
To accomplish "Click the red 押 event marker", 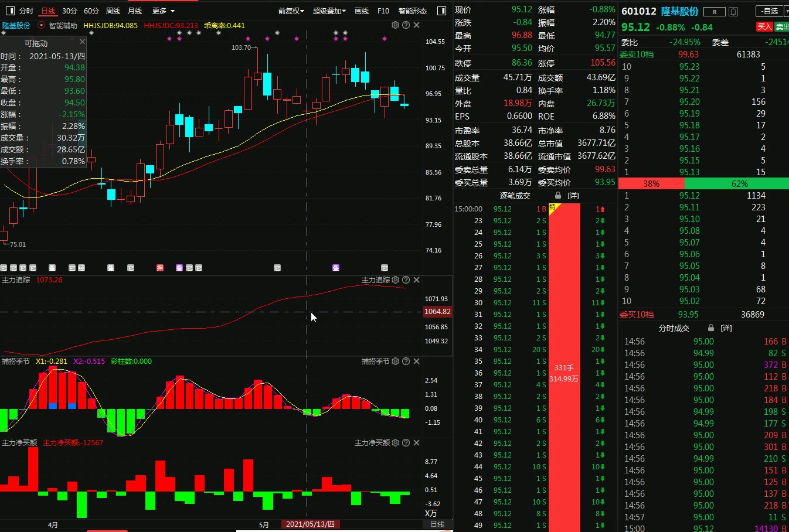I will point(159,268).
